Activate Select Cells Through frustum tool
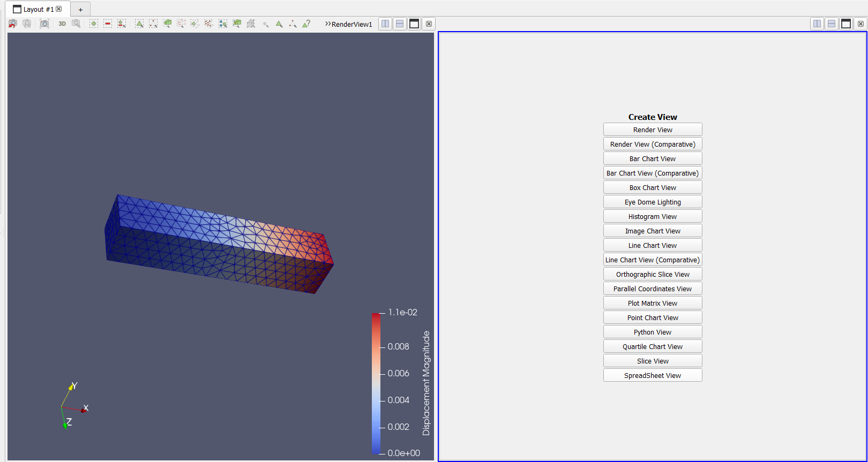This screenshot has width=868, height=462. (x=167, y=24)
